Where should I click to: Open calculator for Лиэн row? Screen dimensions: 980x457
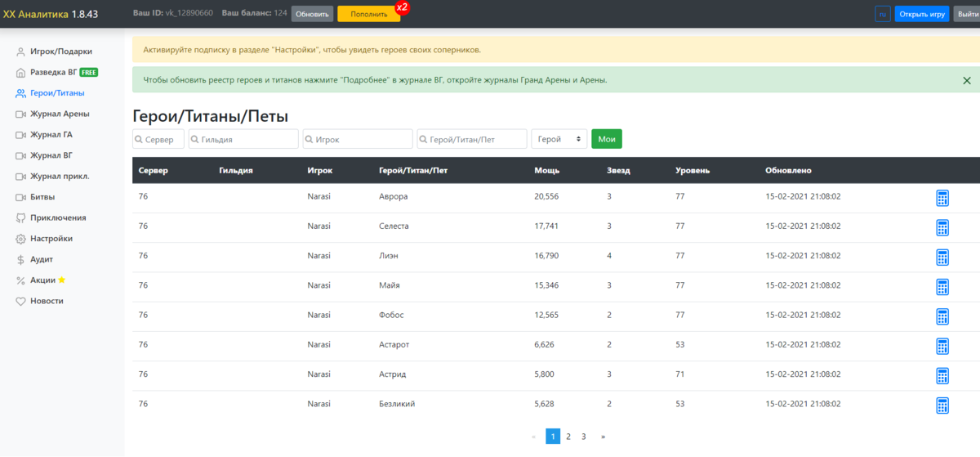pyautogui.click(x=942, y=258)
